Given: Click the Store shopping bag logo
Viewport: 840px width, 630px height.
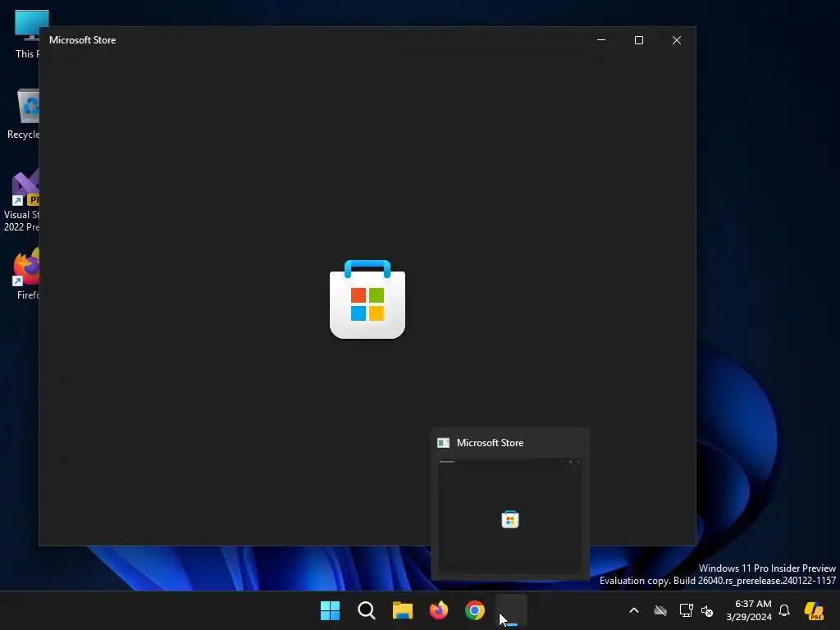Looking at the screenshot, I should pos(367,299).
